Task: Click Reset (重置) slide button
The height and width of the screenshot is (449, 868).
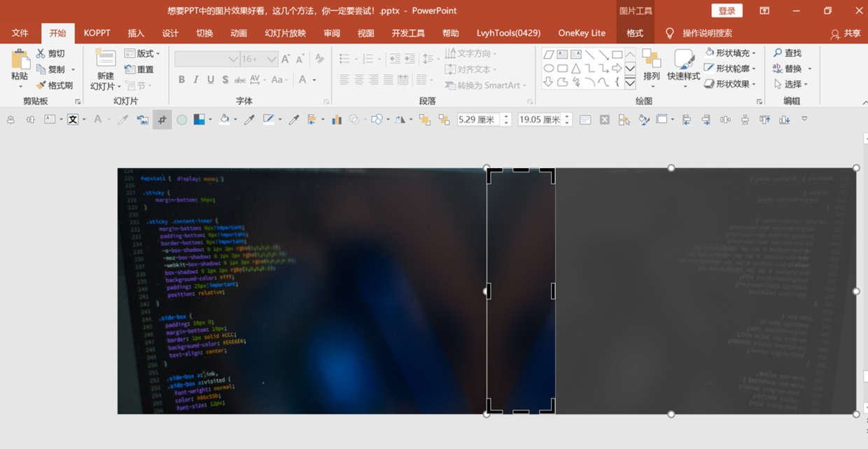Action: click(139, 69)
